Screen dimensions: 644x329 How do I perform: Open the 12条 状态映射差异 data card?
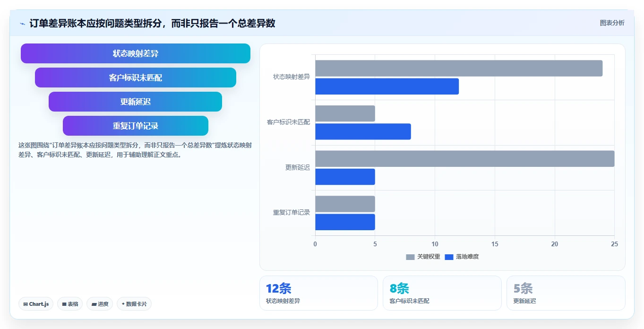pyautogui.click(x=318, y=293)
